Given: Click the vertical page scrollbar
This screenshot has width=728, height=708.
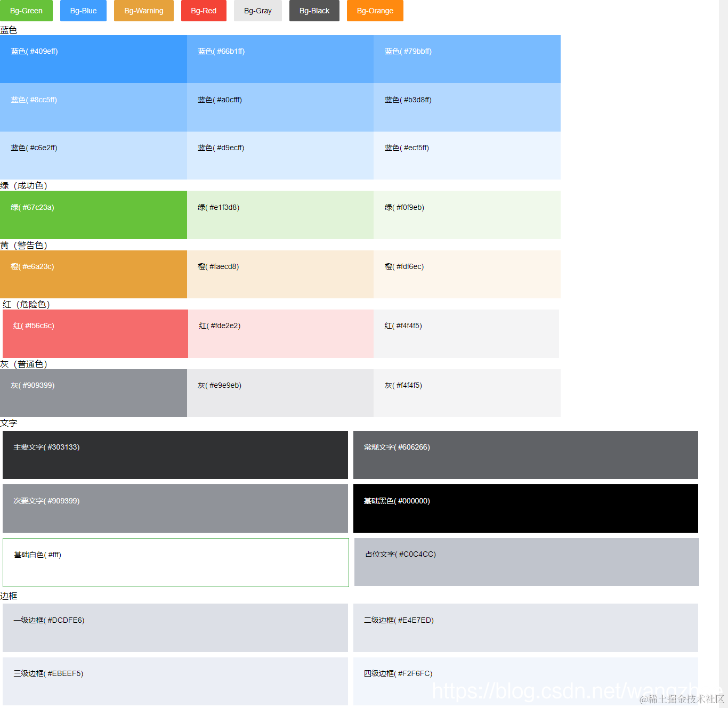Looking at the screenshot, I should point(723,354).
